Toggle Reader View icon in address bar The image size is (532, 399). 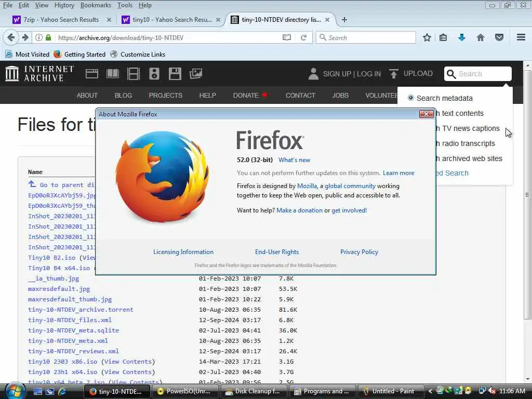pyautogui.click(x=287, y=37)
